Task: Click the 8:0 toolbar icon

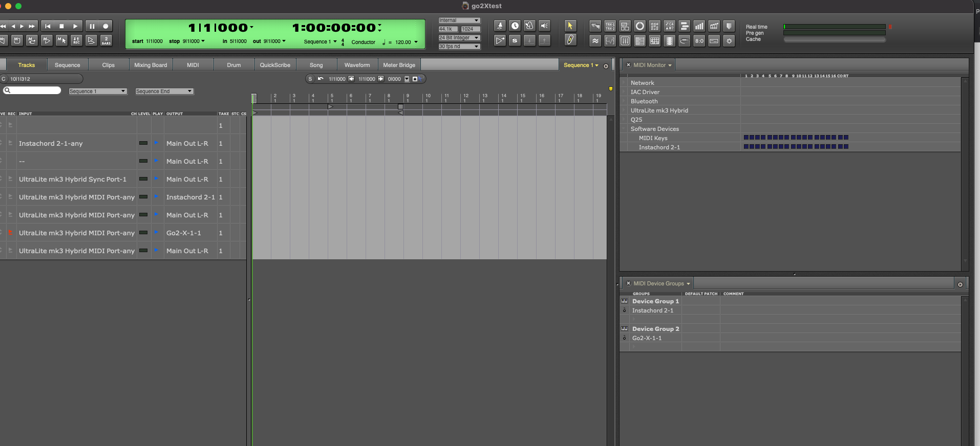Action: [x=699, y=41]
